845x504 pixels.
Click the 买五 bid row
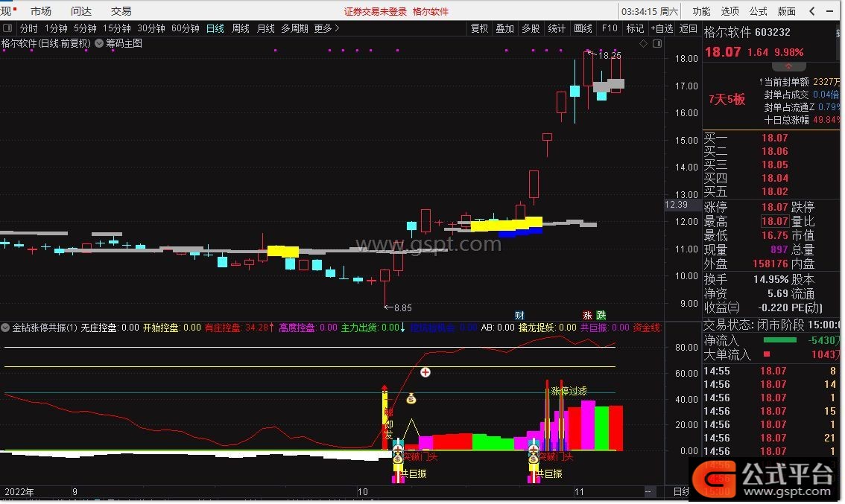[x=772, y=191]
